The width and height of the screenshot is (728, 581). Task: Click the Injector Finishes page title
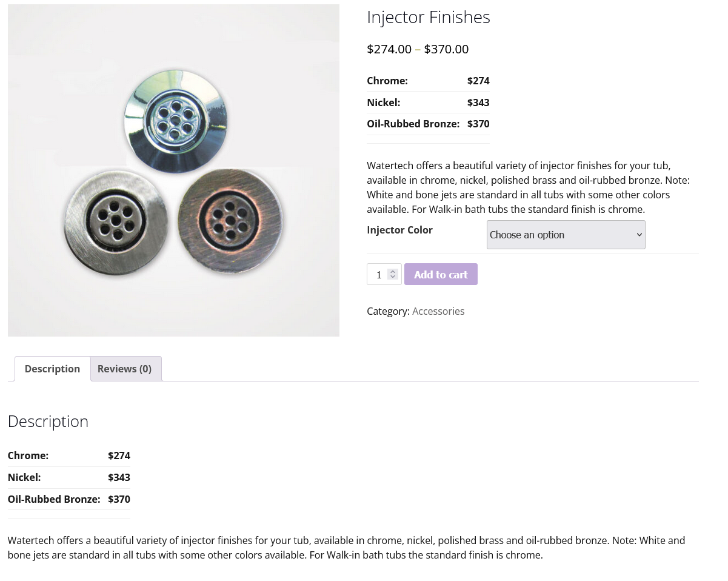coord(429,17)
